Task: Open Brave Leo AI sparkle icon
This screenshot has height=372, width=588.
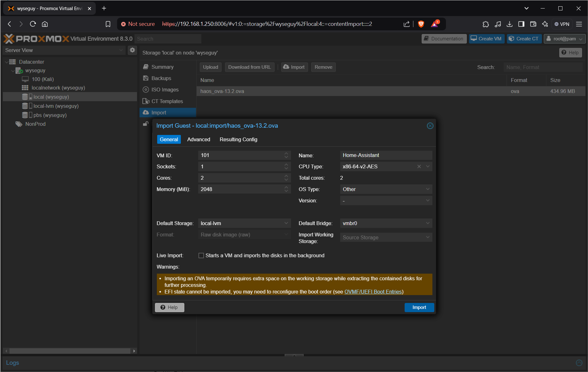Action: pyautogui.click(x=545, y=24)
